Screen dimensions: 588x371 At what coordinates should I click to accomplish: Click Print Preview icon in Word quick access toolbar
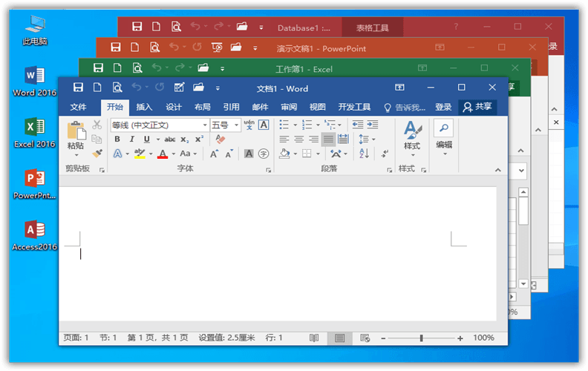click(x=117, y=88)
